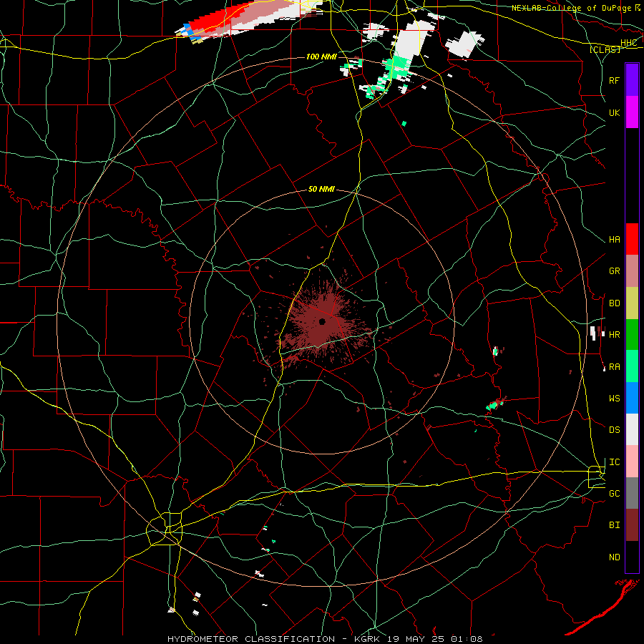This screenshot has width=644, height=644.
Task: Click the 'HHC' product label
Action: point(628,43)
